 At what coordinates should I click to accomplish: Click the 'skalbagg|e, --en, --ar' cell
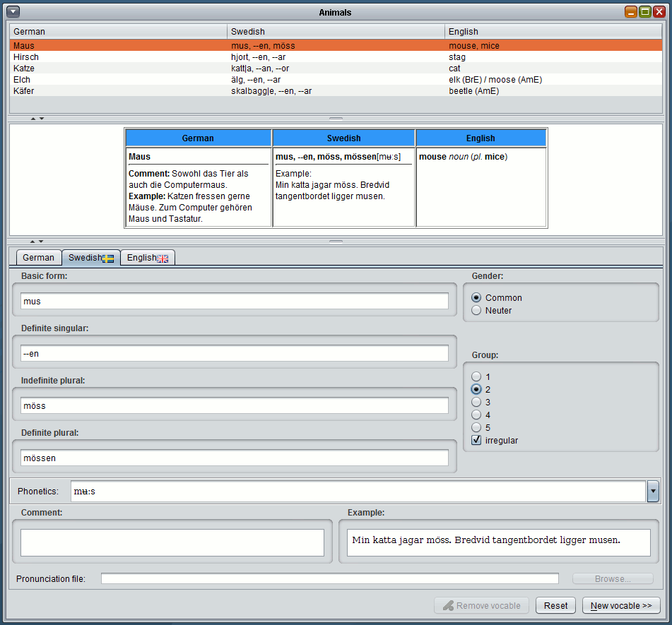tap(336, 90)
